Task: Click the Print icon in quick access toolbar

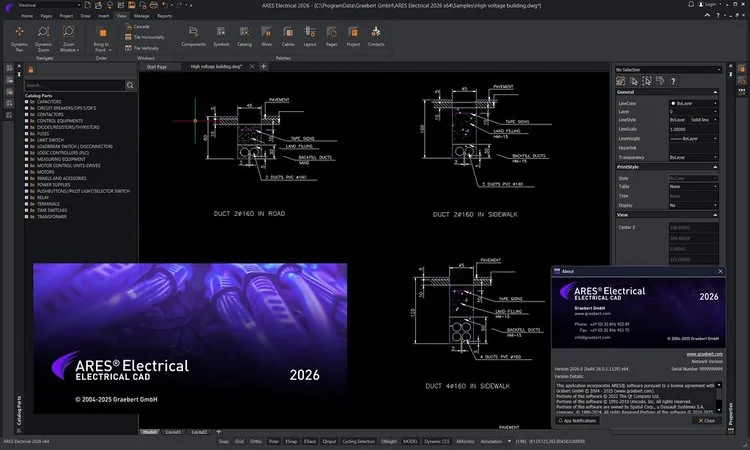Action: [154, 5]
